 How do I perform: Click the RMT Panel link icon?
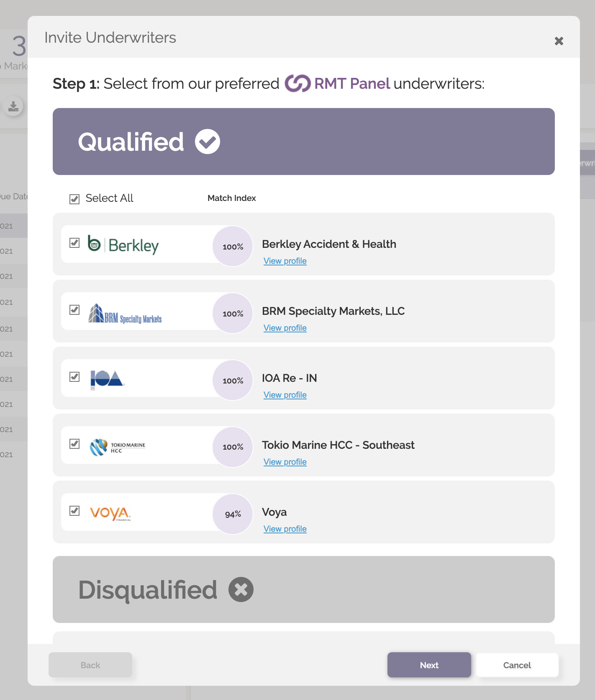(297, 84)
